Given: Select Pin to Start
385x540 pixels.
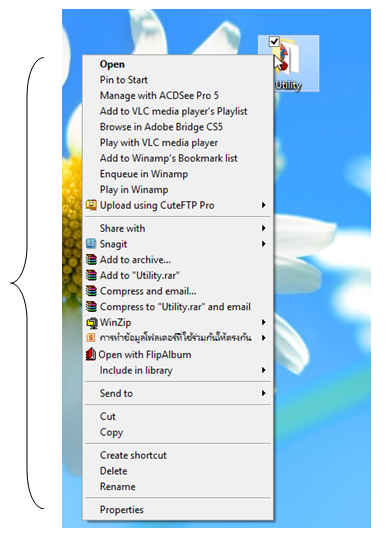Looking at the screenshot, I should 178,80.
